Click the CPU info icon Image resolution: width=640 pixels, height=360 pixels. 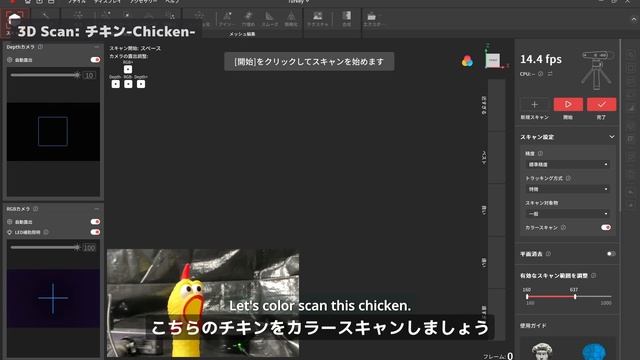tap(540, 74)
